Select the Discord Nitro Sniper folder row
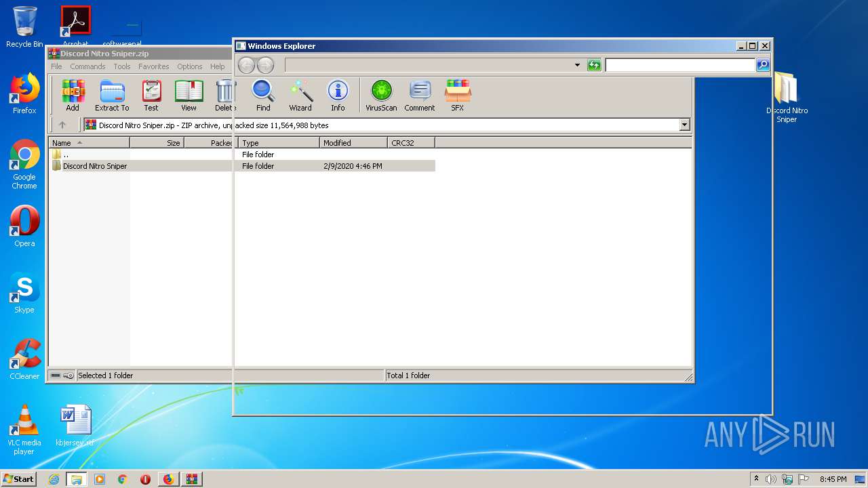 242,166
